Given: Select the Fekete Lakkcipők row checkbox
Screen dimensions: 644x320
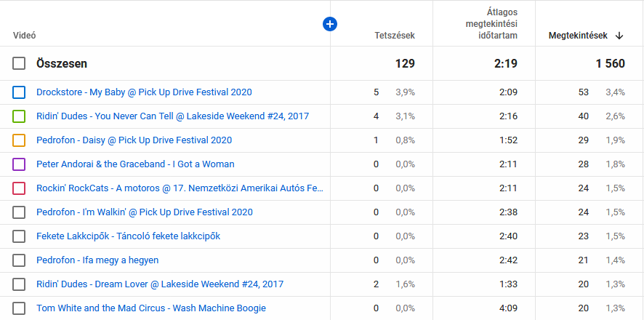Looking at the screenshot, I should [19, 236].
